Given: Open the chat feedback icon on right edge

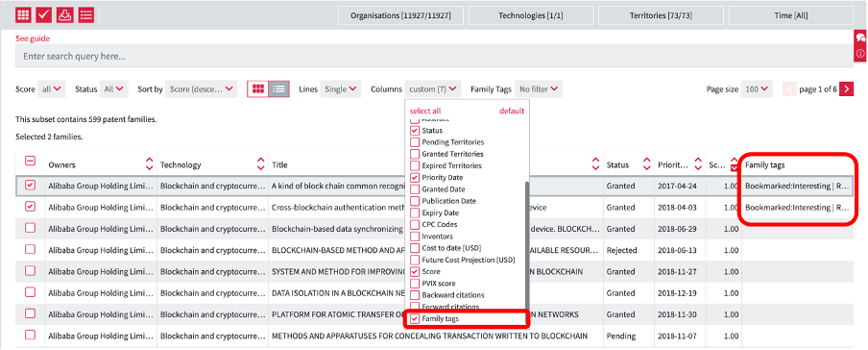Looking at the screenshot, I should pyautogui.click(x=861, y=37).
